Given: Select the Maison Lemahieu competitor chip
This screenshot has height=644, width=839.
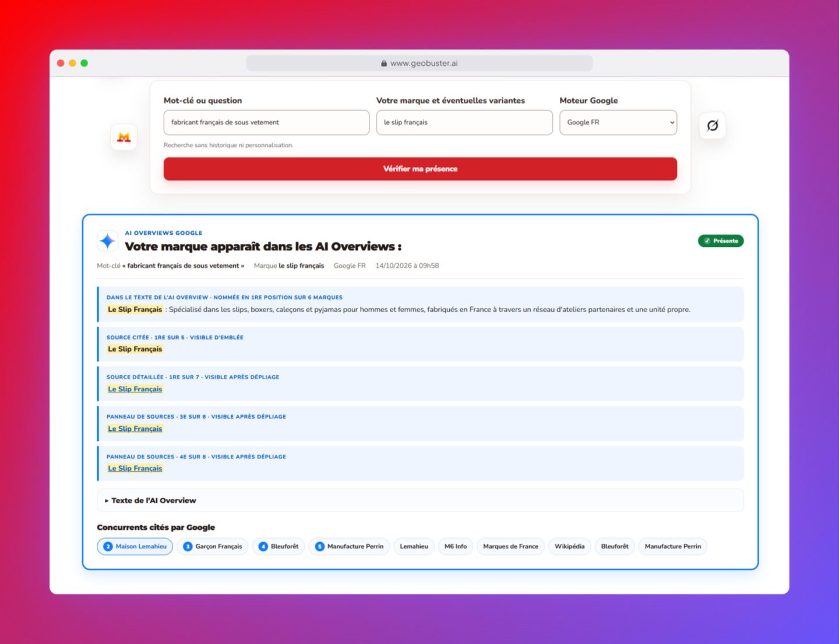Looking at the screenshot, I should tap(135, 546).
